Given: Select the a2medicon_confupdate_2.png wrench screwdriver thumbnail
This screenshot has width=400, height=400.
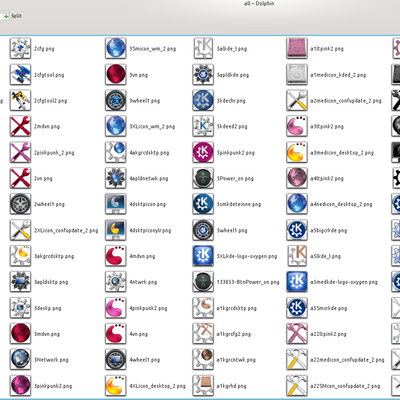Looking at the screenshot, I should (297, 100).
